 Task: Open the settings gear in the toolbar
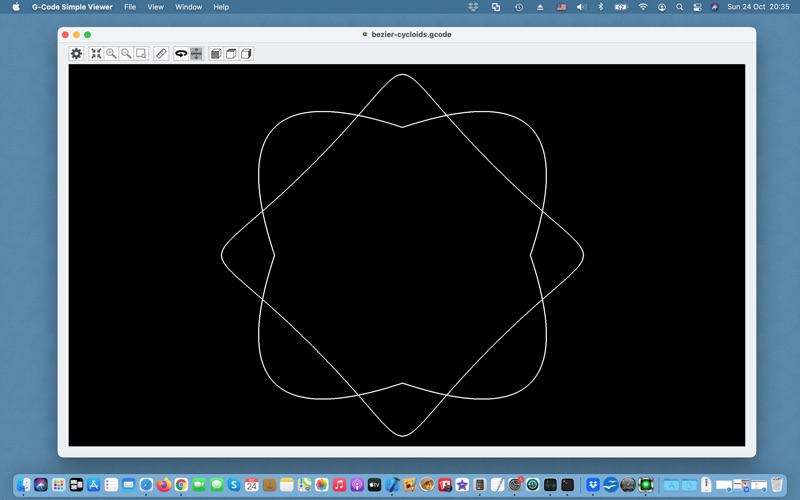(x=76, y=53)
